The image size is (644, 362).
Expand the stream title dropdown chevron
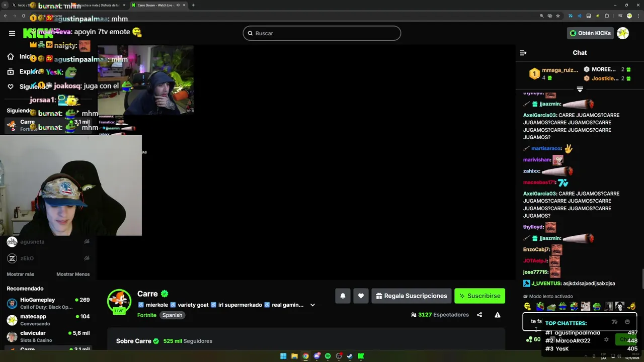(x=312, y=305)
